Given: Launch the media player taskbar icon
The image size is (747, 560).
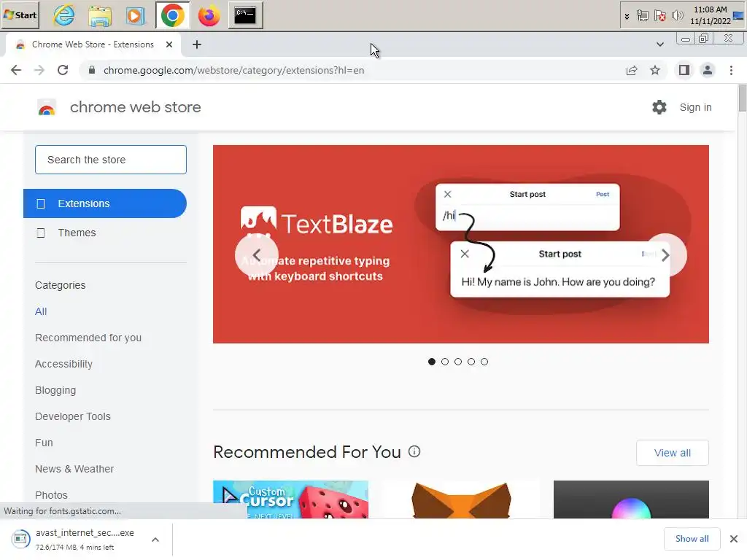Looking at the screenshot, I should [x=136, y=15].
